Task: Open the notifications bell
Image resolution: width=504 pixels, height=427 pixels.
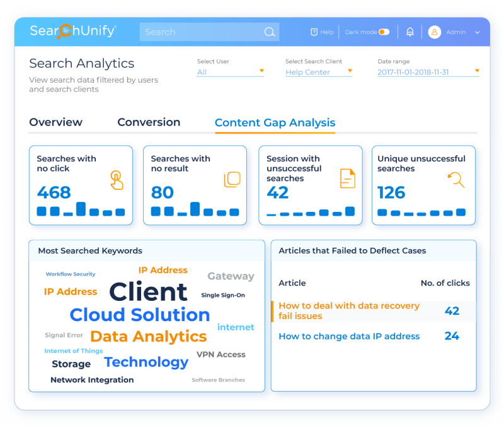Action: pyautogui.click(x=410, y=32)
